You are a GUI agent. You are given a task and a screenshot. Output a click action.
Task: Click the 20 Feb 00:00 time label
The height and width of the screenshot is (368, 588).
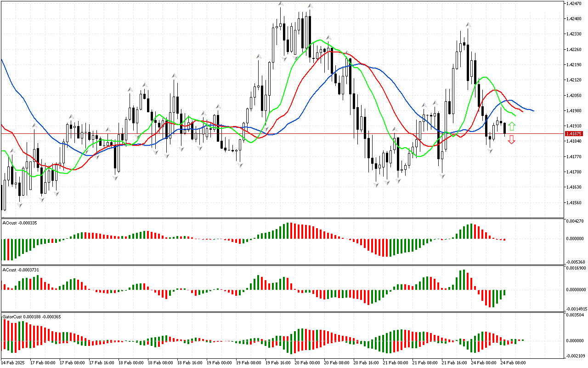click(307, 363)
